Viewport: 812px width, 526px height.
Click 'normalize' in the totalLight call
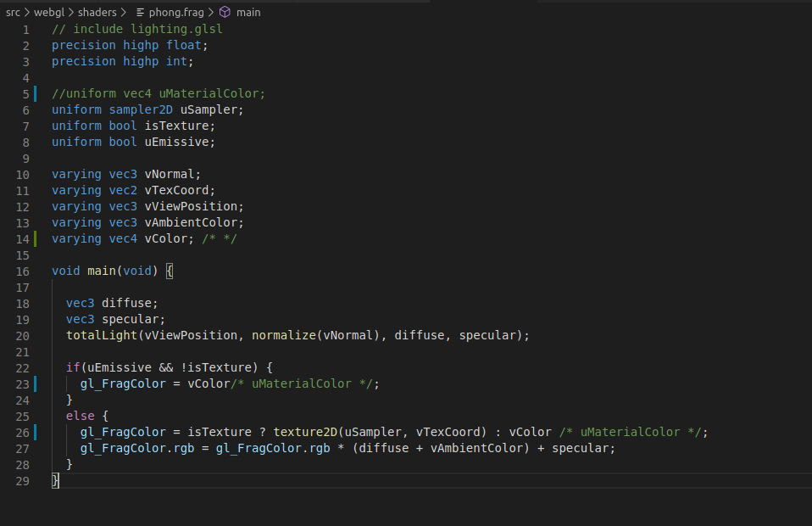click(284, 335)
